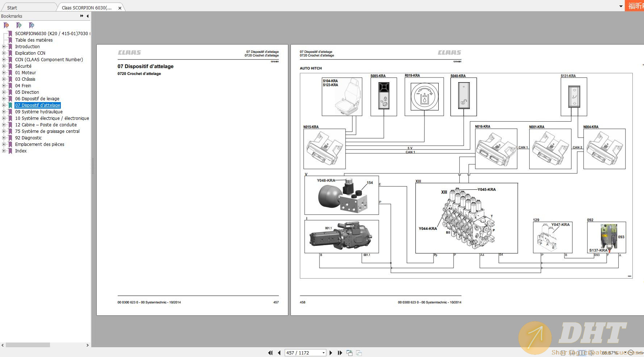Click the add new bookmark icon
Viewport: 644px width, 357px height.
19,25
